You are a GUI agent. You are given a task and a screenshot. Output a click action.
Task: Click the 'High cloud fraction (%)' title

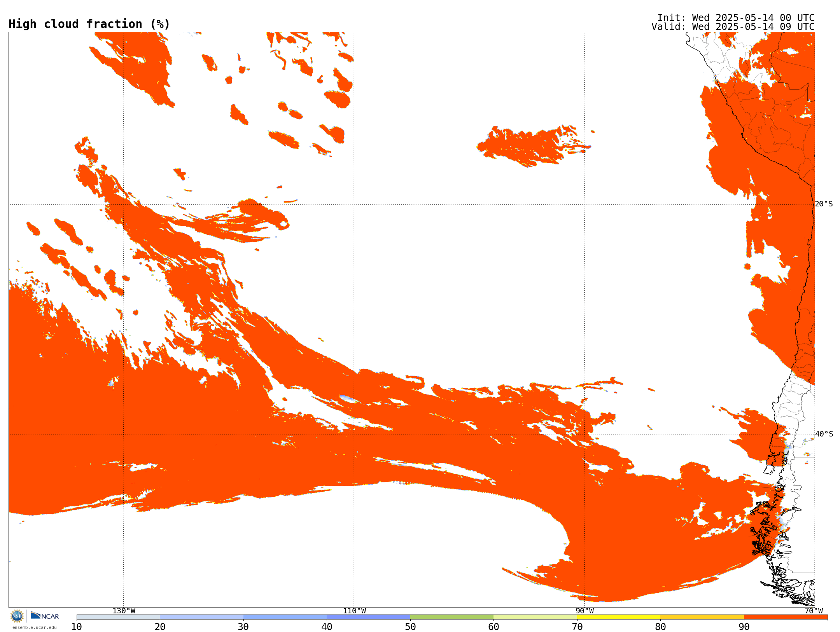[89, 24]
